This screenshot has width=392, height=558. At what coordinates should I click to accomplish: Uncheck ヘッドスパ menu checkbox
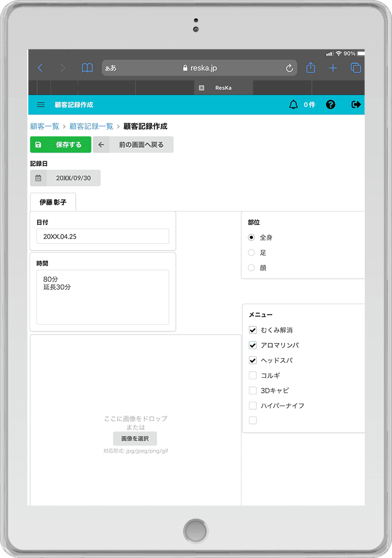(x=253, y=360)
